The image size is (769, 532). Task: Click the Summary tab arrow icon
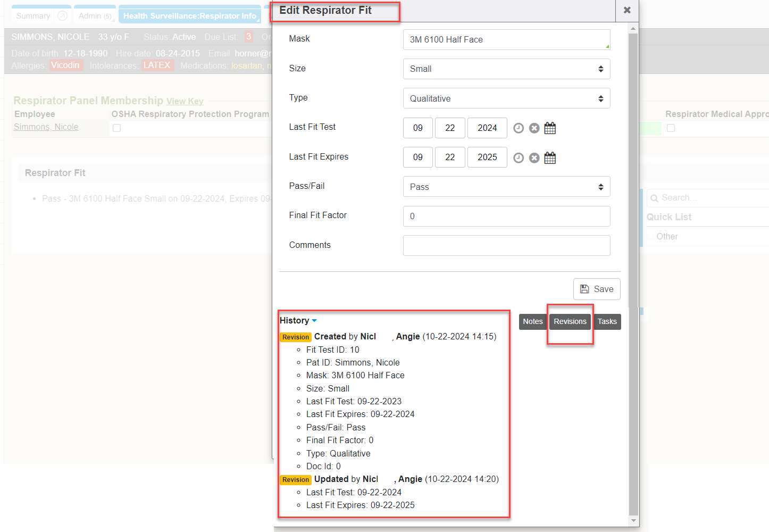click(62, 16)
